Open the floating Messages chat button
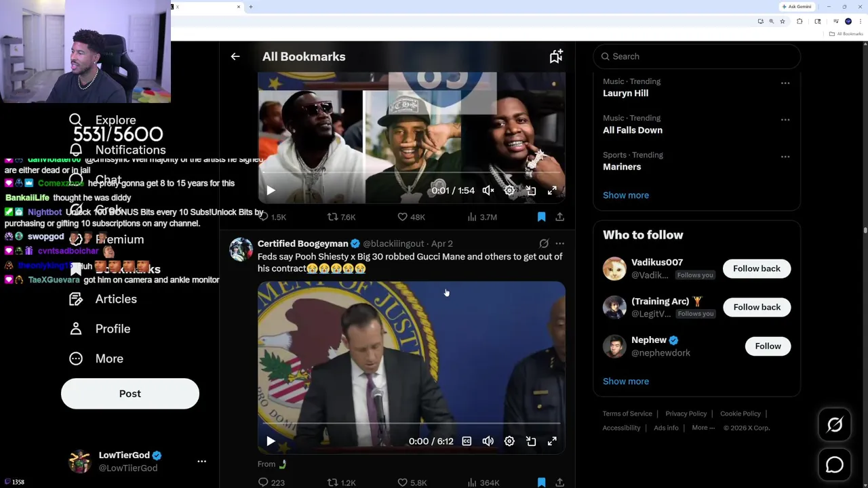 (835, 465)
